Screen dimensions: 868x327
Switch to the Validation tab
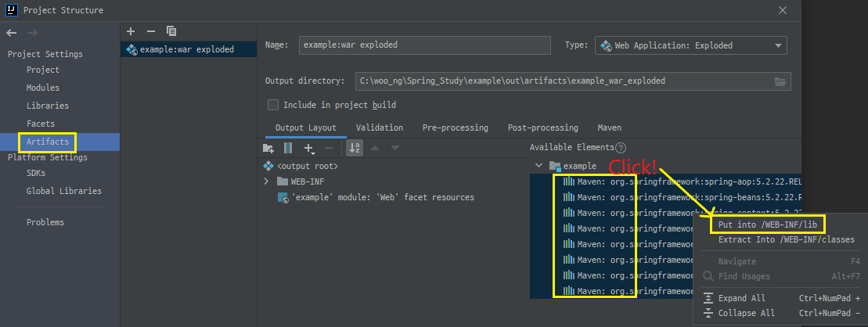coord(379,128)
